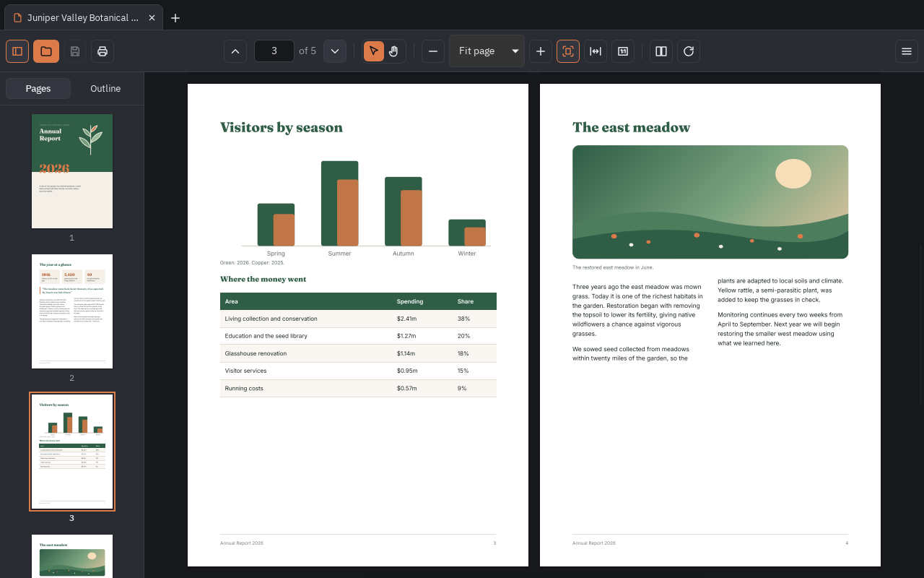Set actual size with the 1:1 icon
The width and height of the screenshot is (924, 578).
point(623,51)
